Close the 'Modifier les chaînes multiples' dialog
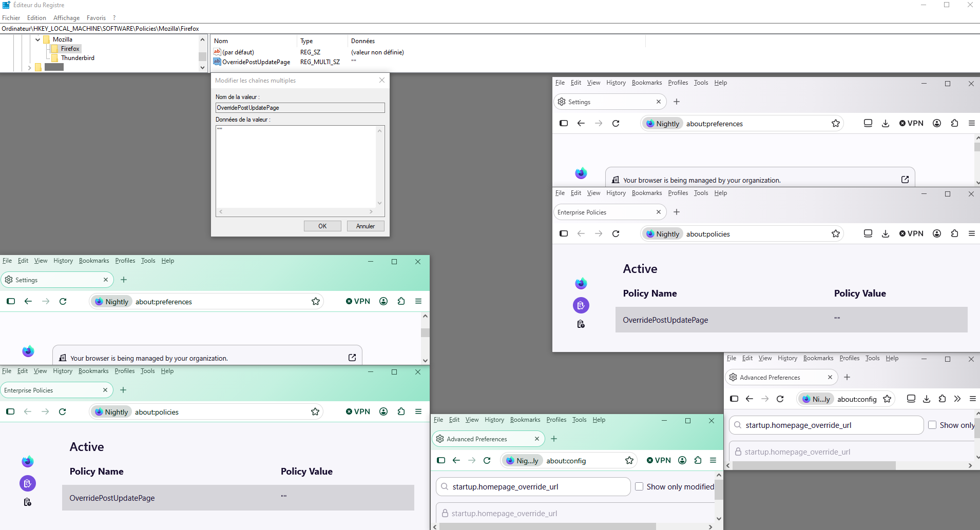Viewport: 980px width, 530px height. tap(382, 80)
